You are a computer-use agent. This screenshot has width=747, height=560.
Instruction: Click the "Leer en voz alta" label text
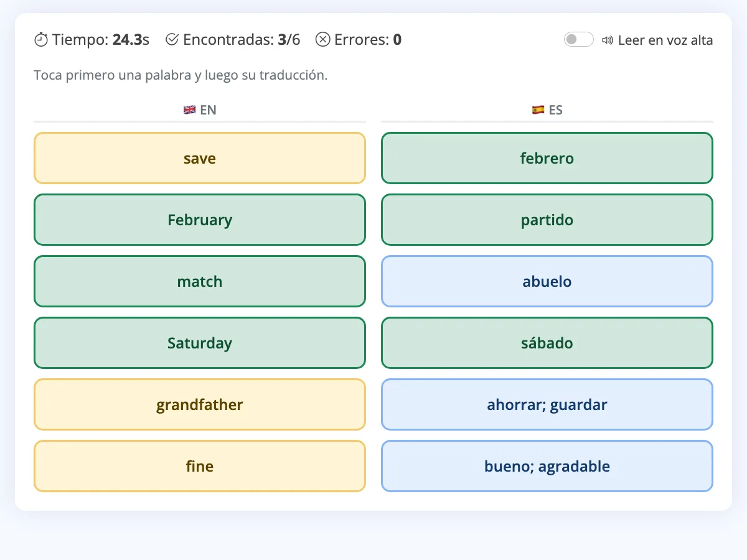[x=665, y=40]
